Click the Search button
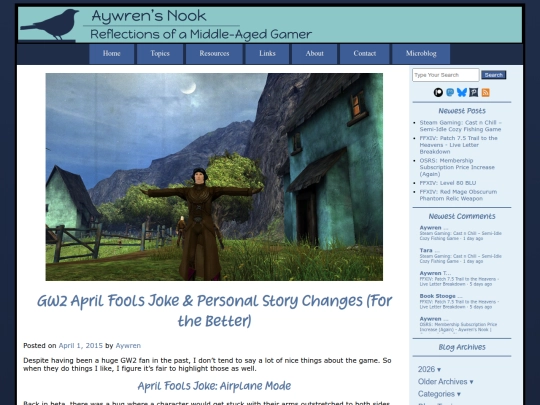Viewport: 540px width, 405px height. coord(494,75)
